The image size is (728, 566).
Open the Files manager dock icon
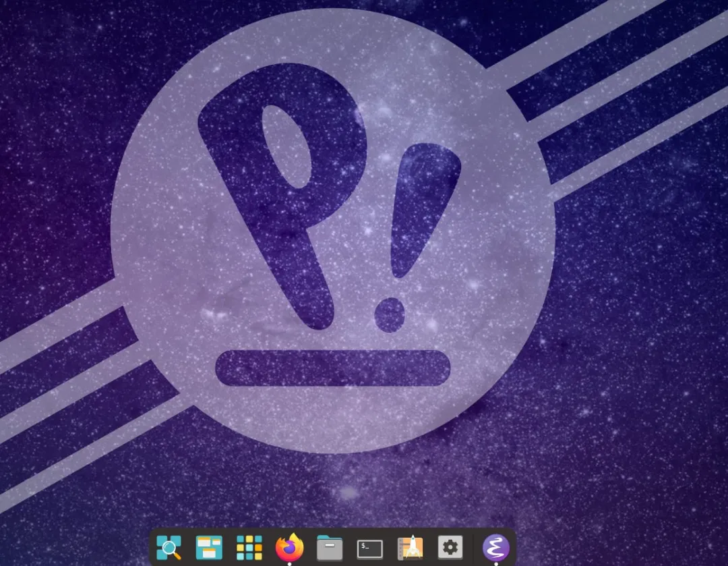pos(330,547)
